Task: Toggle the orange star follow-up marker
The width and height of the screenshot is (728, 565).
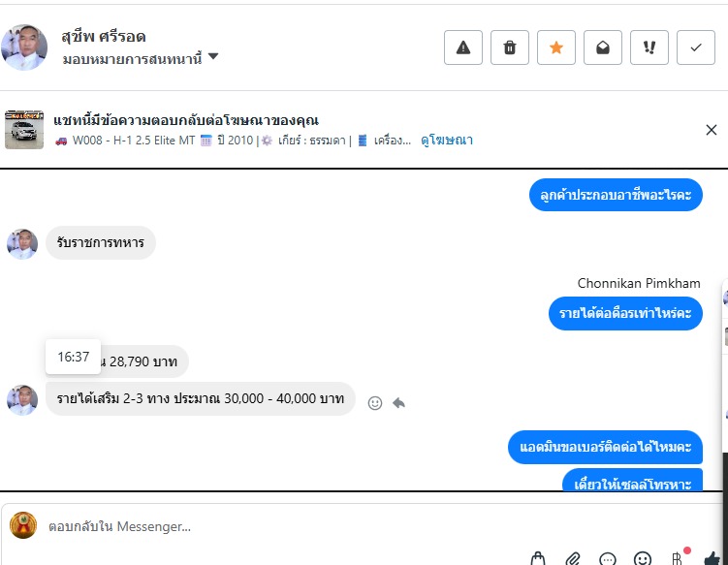Action: click(556, 47)
